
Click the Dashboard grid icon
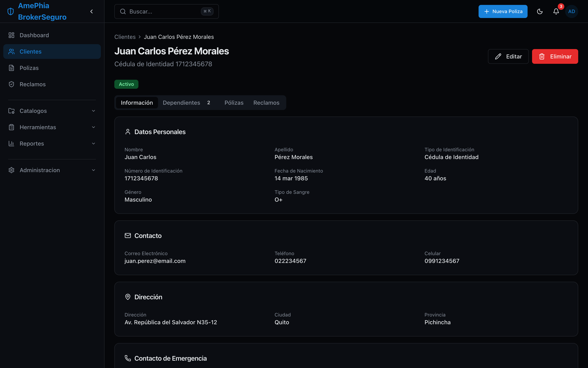[x=11, y=35]
